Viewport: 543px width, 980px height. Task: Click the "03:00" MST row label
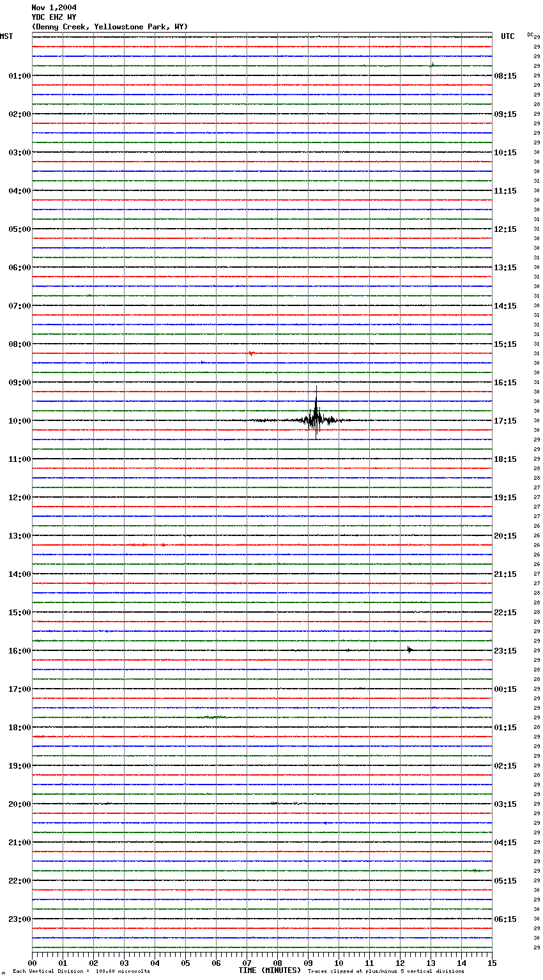pyautogui.click(x=20, y=153)
